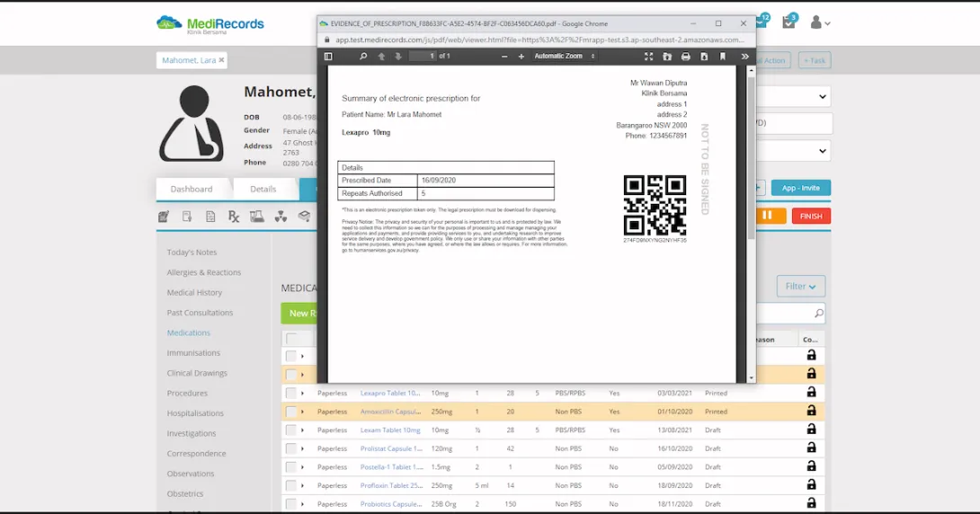Click the PDF viewer open file icon
The height and width of the screenshot is (514, 980).
[x=667, y=57]
